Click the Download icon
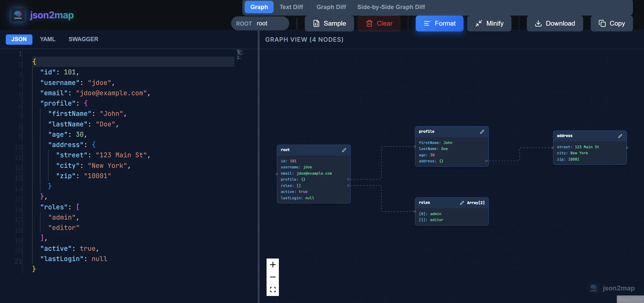The height and width of the screenshot is (303, 644). coord(538,23)
